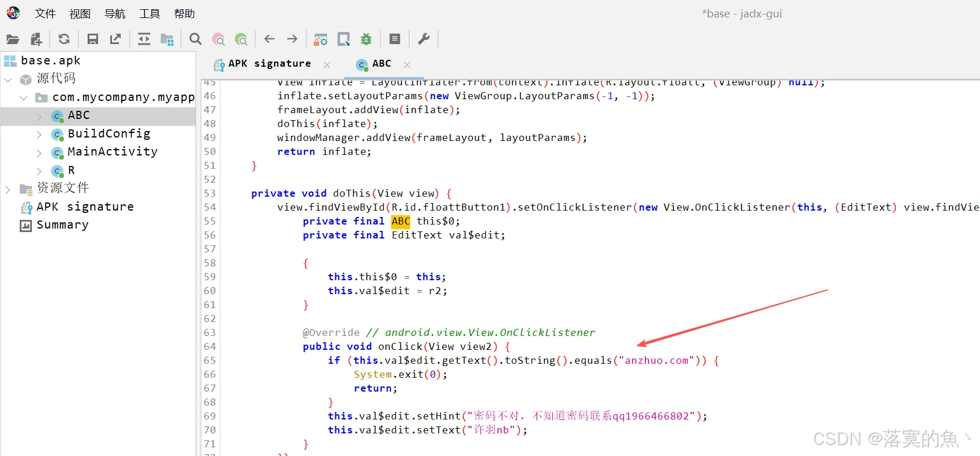Open text search magnifier icon
This screenshot has height=456, width=980.
tap(196, 39)
